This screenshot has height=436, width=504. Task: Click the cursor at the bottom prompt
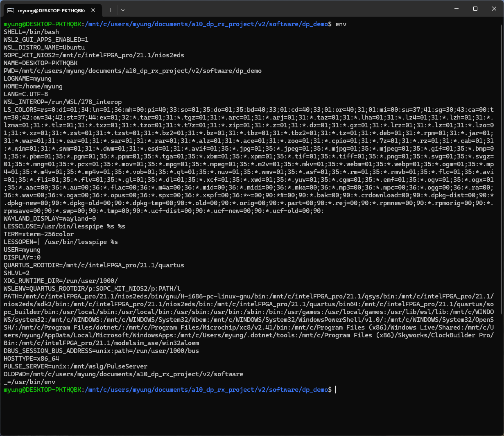tap(335, 390)
